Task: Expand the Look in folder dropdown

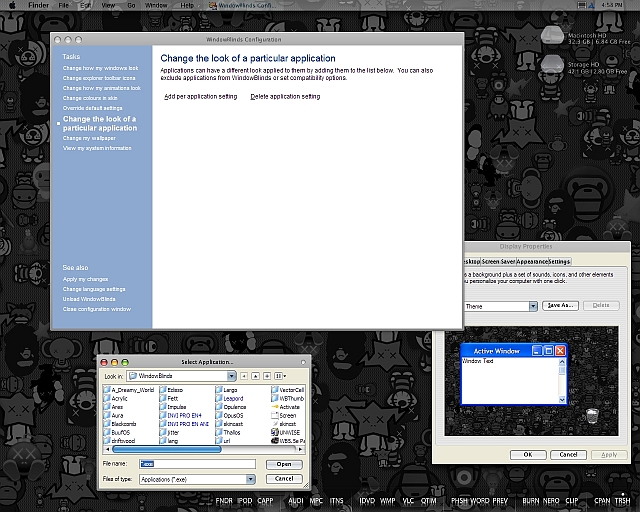Action: (x=231, y=376)
